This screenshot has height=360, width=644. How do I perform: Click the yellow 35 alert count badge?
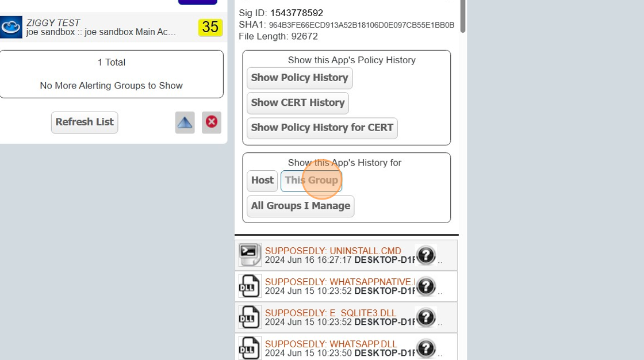click(210, 27)
